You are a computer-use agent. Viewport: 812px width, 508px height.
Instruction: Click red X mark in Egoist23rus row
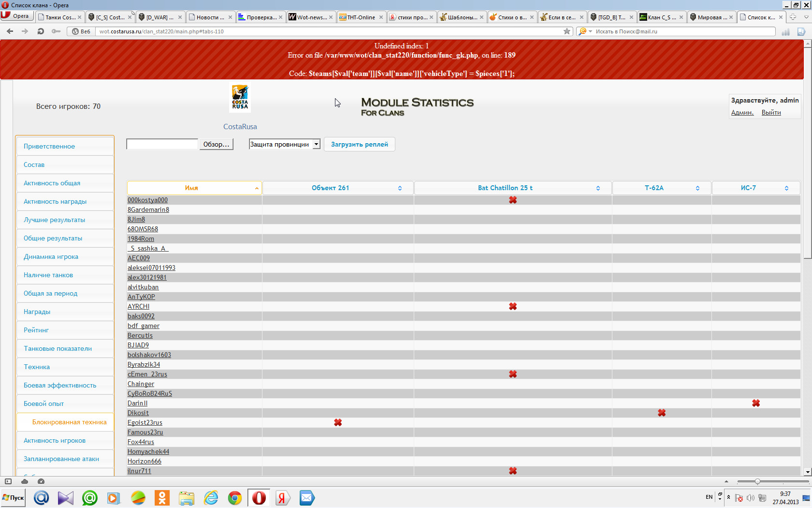(338, 423)
